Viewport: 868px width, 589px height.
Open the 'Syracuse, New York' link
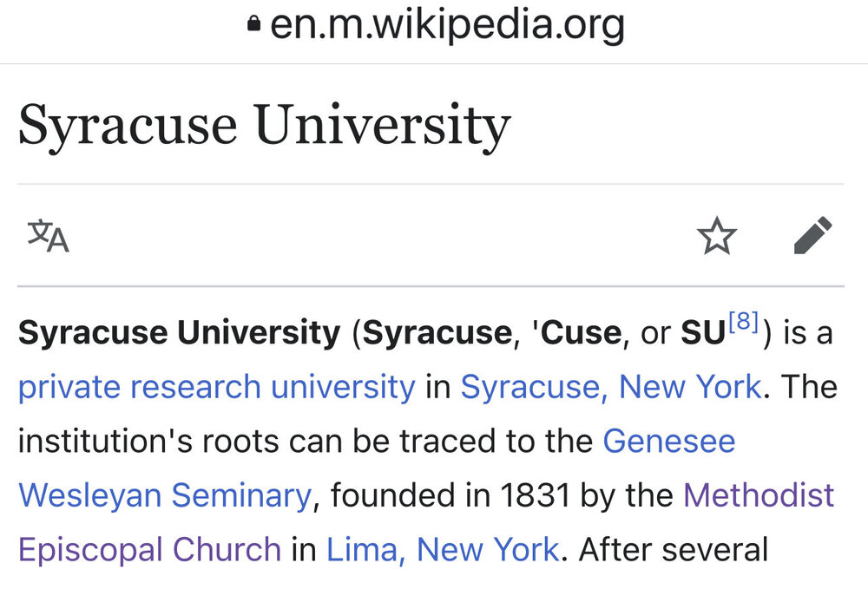[x=610, y=387]
